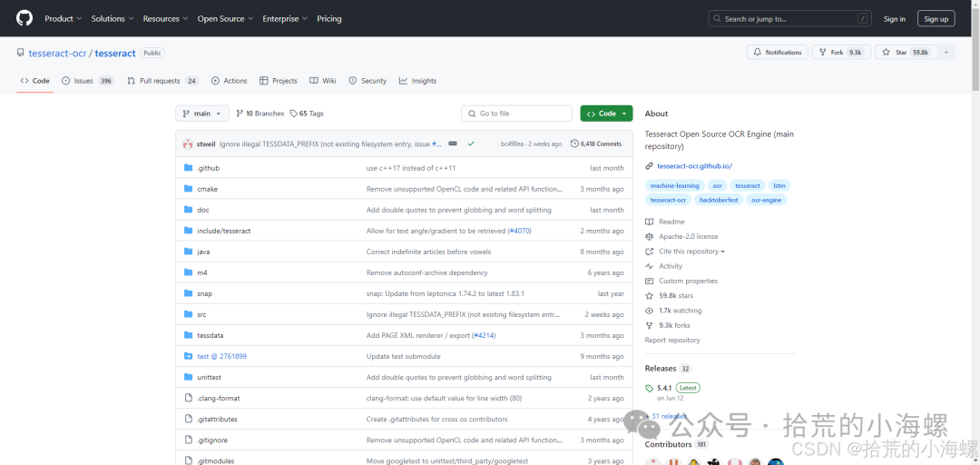
Task: Click the Notifications bell button
Action: click(777, 53)
